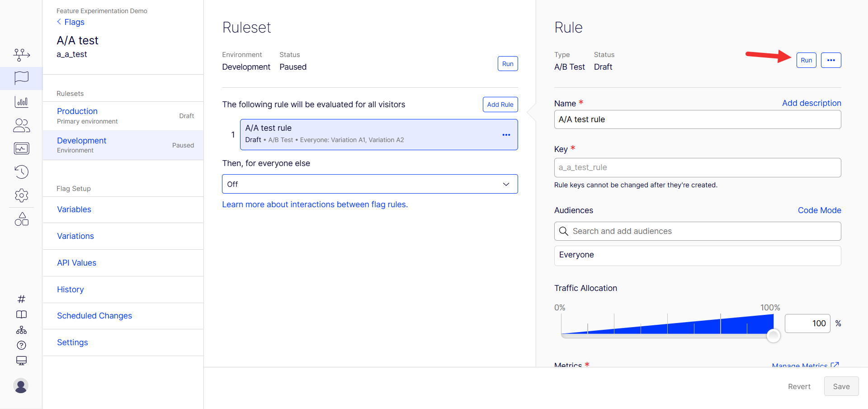Open the projects branching icon at top

[x=21, y=55]
